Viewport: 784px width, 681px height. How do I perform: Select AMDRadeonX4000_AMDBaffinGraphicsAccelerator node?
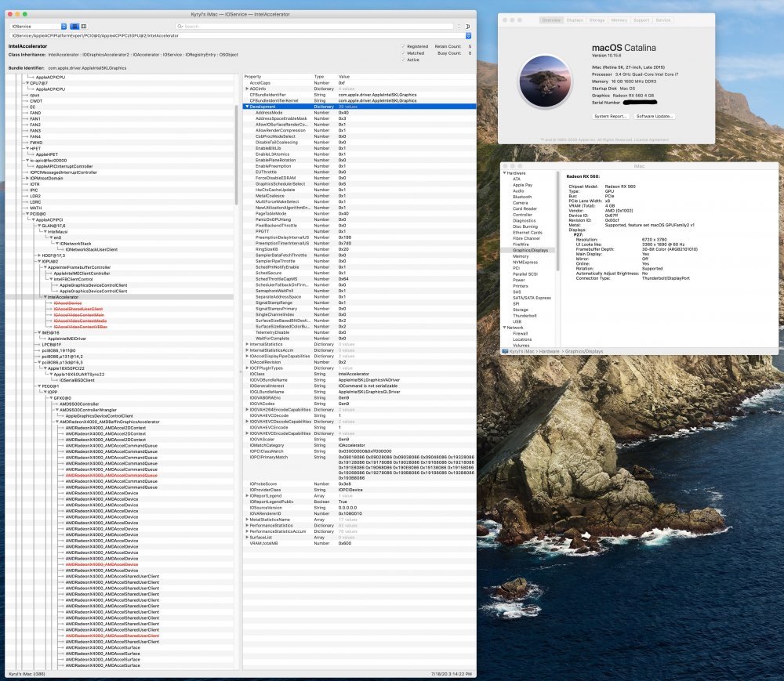110,422
